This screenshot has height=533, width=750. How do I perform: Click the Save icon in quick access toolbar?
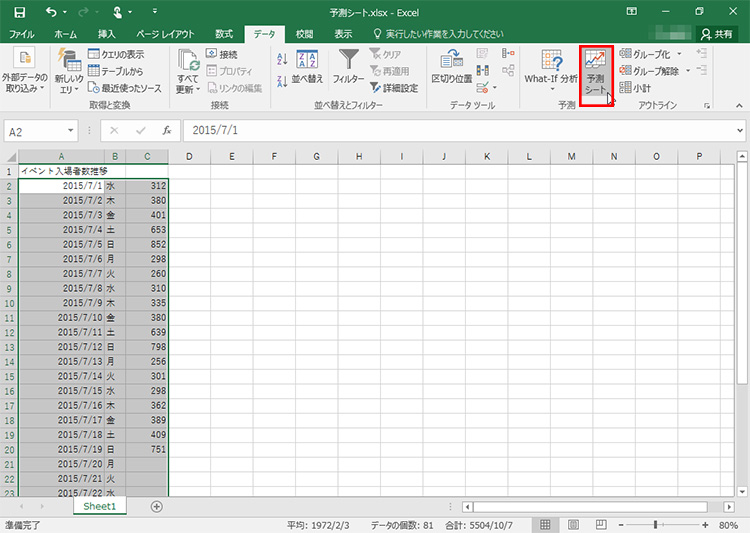[19, 12]
